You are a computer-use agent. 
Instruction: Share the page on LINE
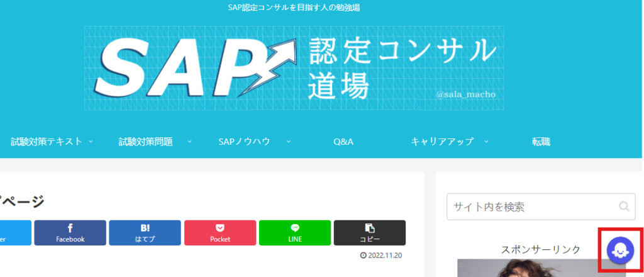click(295, 232)
